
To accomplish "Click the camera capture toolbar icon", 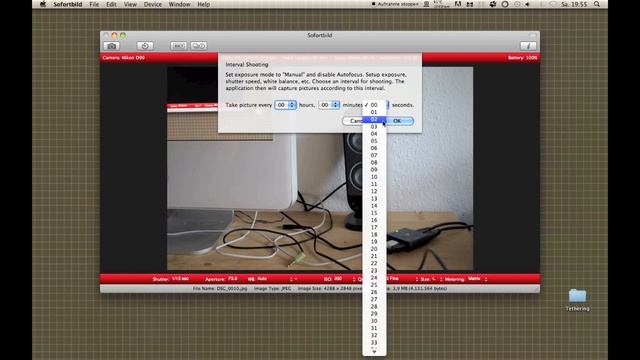I will point(111,46).
